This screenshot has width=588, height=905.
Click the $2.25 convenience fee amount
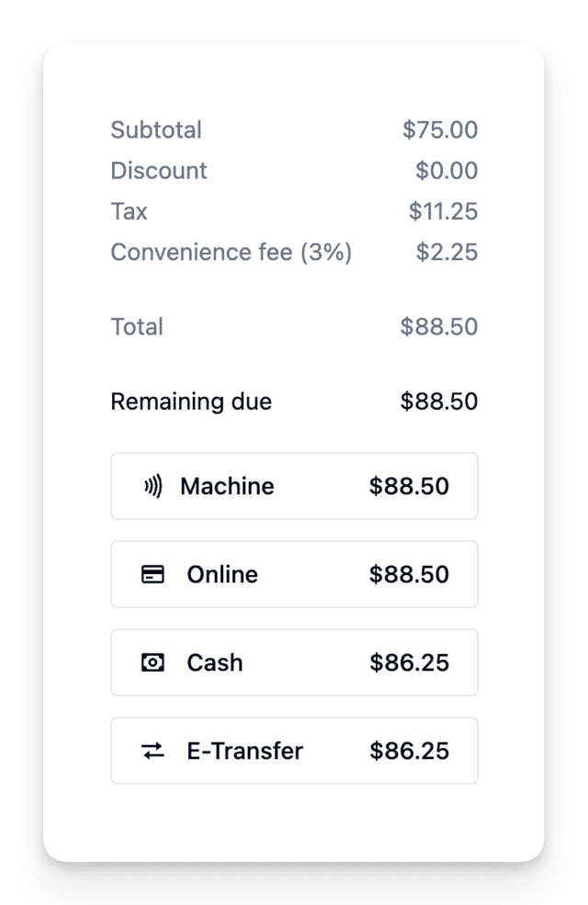click(447, 252)
